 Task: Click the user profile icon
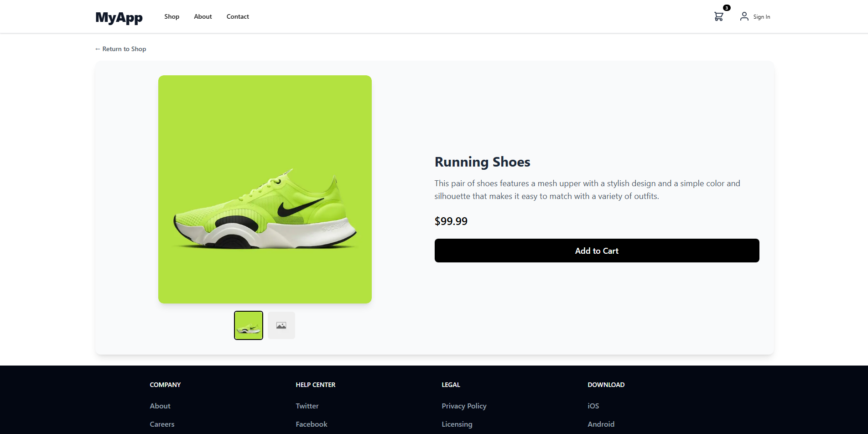(744, 16)
